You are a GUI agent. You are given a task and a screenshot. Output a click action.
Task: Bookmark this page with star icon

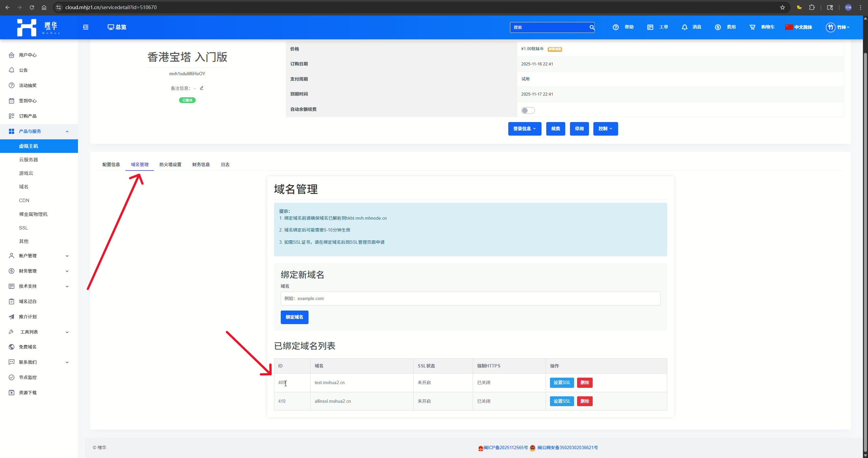[x=783, y=7]
